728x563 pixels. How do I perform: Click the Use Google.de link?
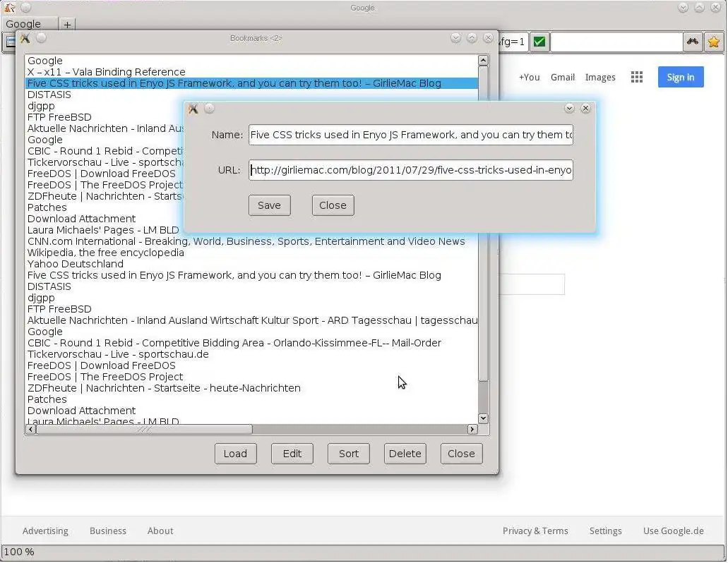673,531
